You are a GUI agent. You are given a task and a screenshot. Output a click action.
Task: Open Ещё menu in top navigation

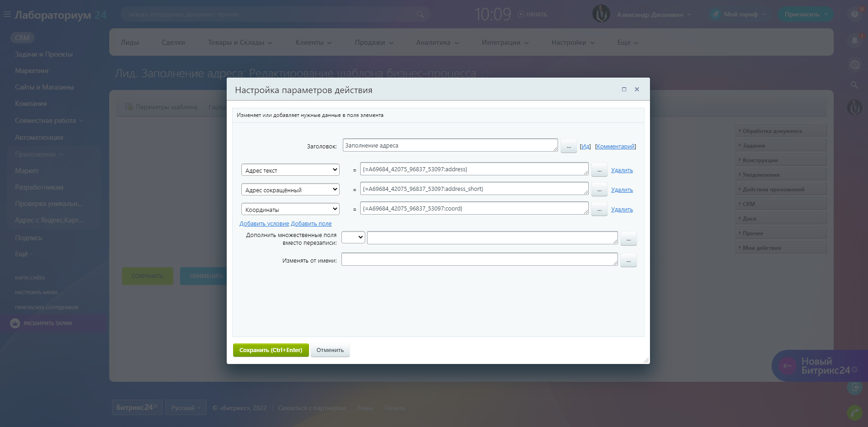coord(628,42)
